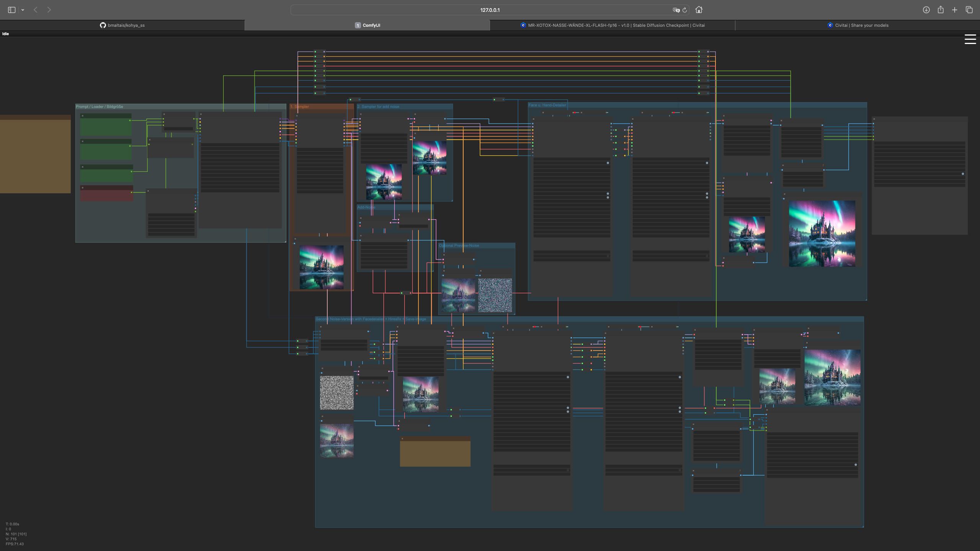
Task: Go back with the back arrow
Action: 36,10
